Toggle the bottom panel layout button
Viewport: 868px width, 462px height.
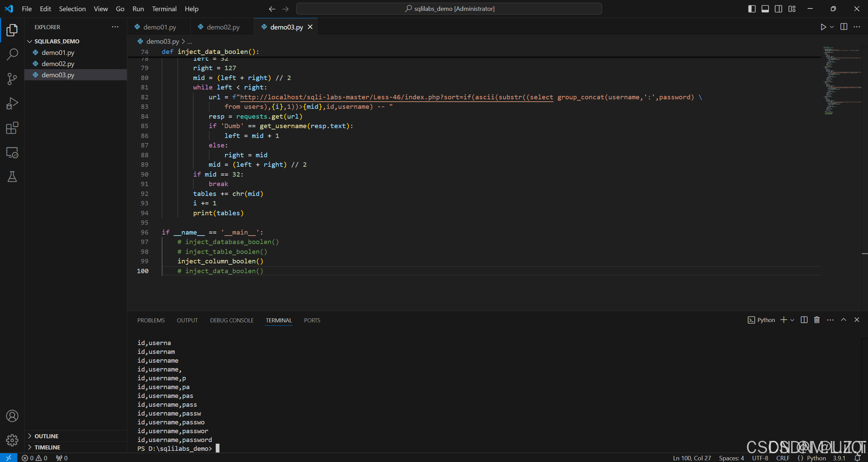point(765,9)
